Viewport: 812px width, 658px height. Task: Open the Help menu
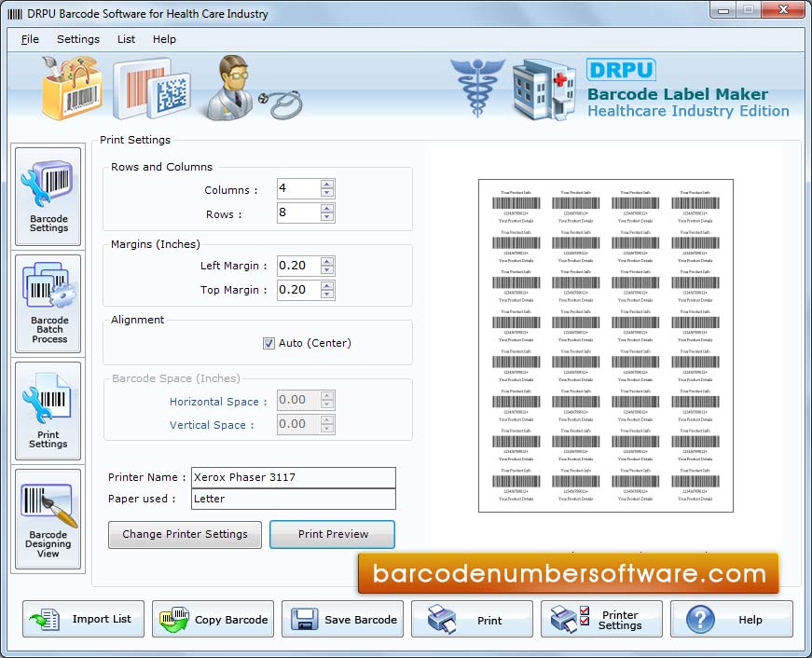164,39
